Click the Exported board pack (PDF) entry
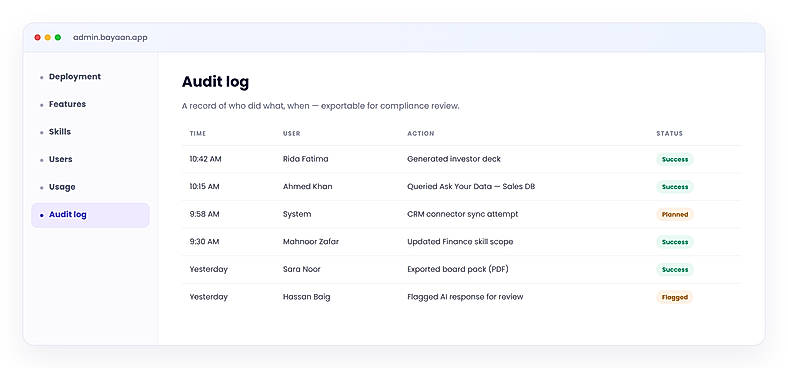This screenshot has width=788, height=368. click(458, 269)
